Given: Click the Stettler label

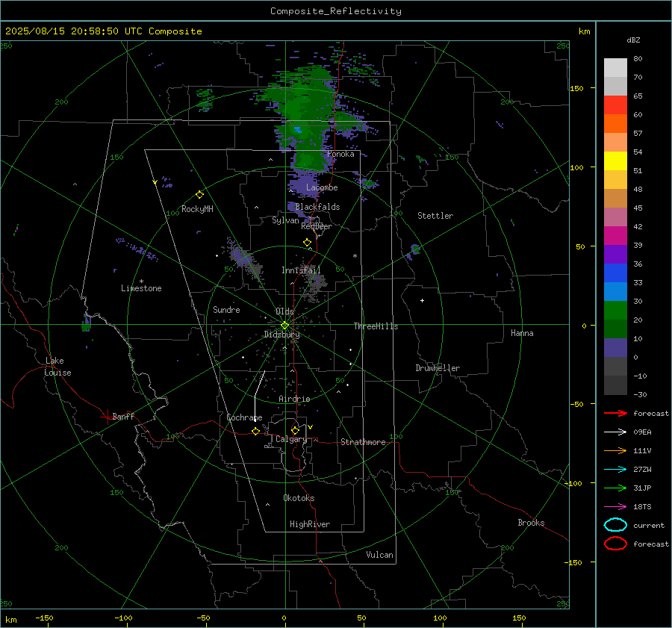Looking at the screenshot, I should [x=435, y=216].
